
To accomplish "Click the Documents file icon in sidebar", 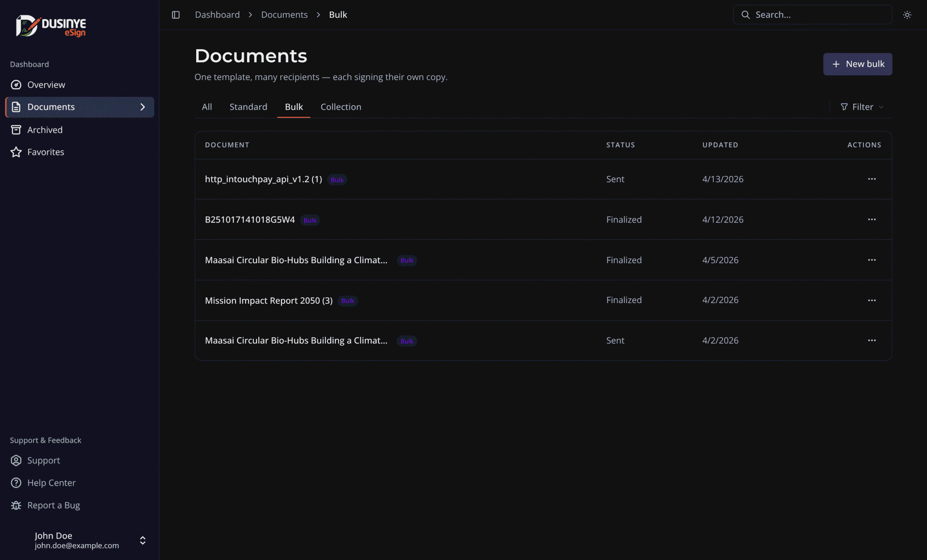I will 16,107.
